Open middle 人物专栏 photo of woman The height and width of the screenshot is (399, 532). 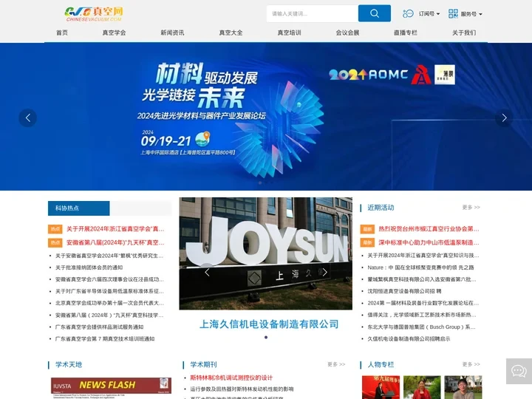pyautogui.click(x=422, y=387)
